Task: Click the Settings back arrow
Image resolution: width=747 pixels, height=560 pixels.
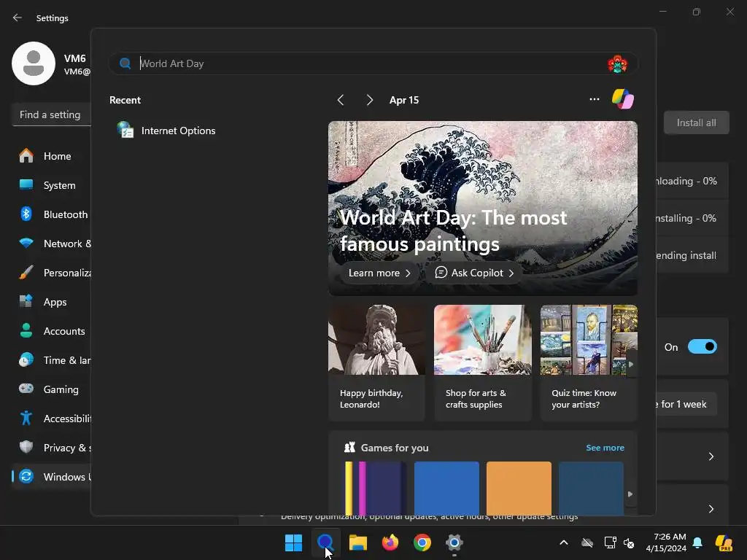Action: (18, 17)
